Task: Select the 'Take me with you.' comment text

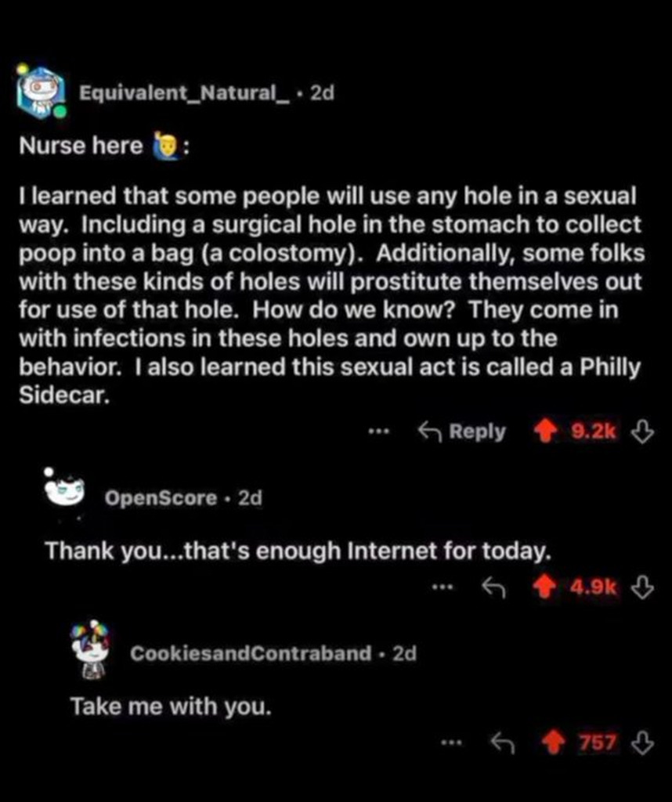Action: (x=171, y=706)
